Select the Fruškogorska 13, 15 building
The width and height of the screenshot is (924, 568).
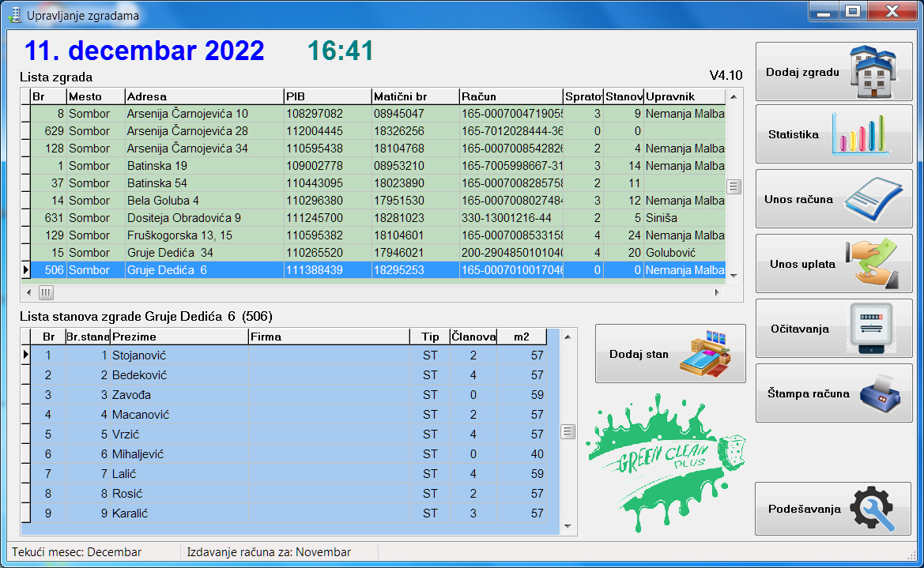pyautogui.click(x=373, y=235)
